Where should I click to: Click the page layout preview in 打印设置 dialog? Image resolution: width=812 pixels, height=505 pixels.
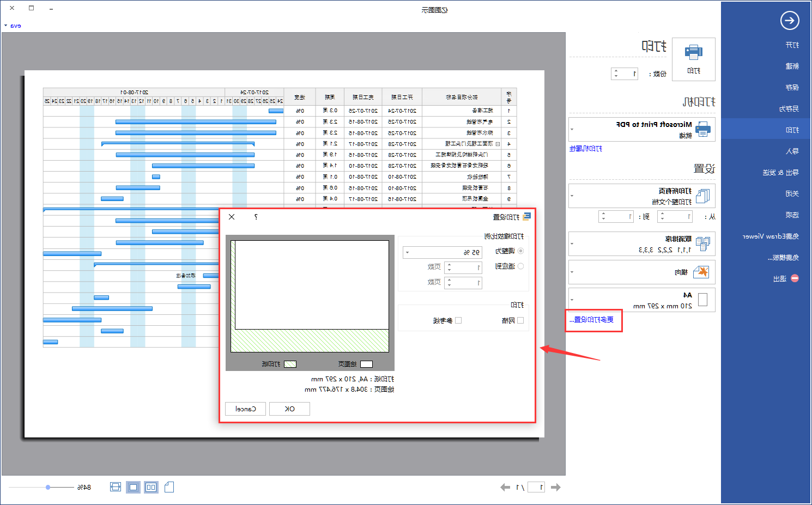pos(310,303)
